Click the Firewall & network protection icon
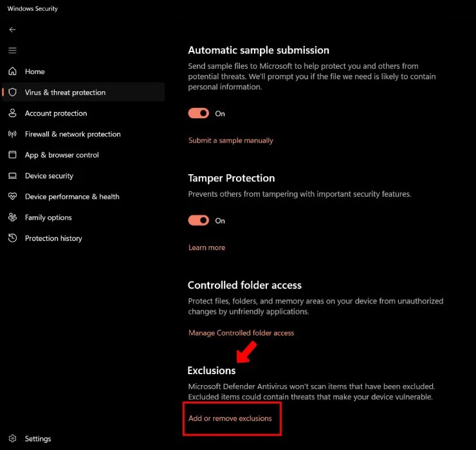The image size is (476, 450). pos(12,134)
